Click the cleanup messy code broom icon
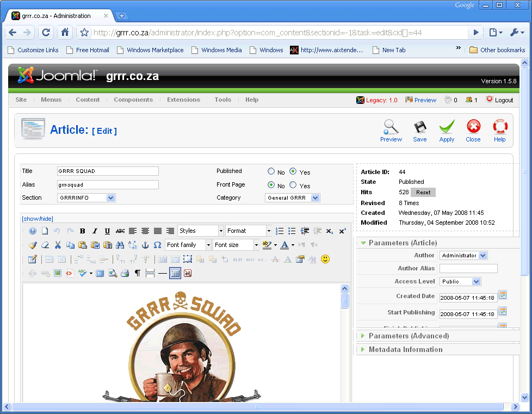 [33, 245]
